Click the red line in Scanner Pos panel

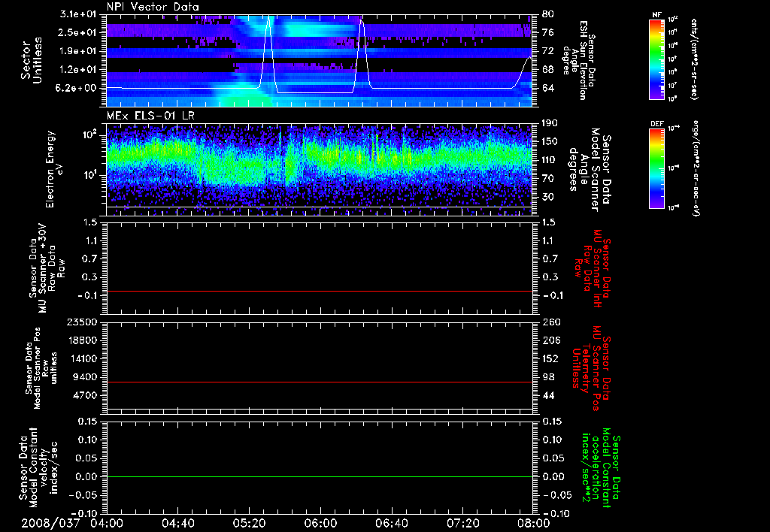click(x=320, y=382)
